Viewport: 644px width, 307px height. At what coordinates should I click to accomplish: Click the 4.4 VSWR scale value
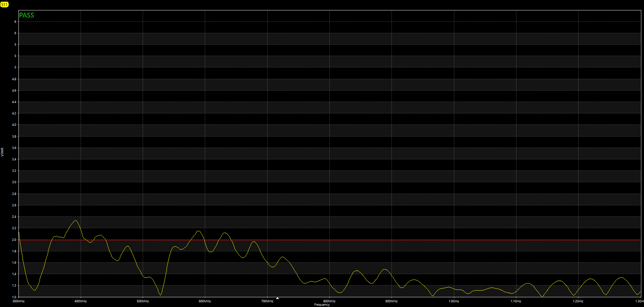pos(14,102)
